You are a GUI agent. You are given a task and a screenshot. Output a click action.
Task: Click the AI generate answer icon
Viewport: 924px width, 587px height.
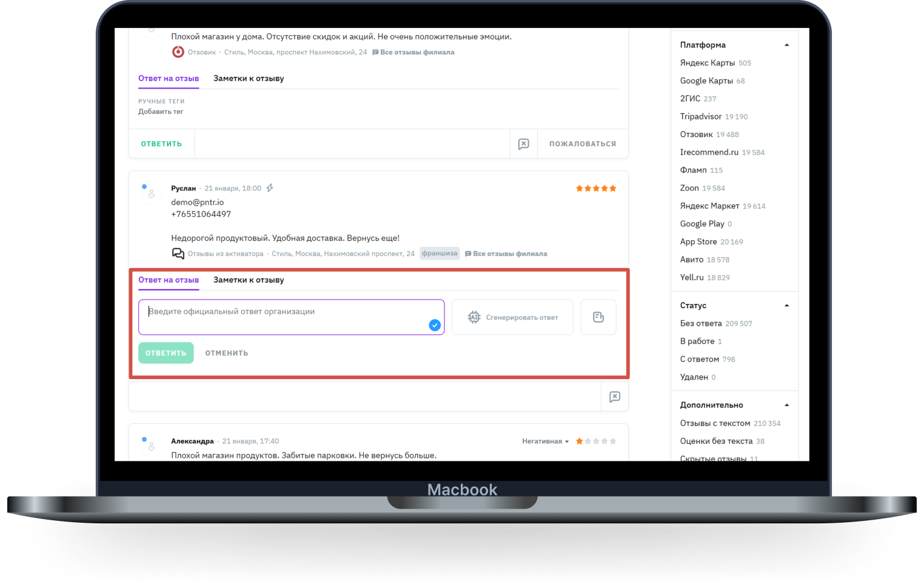pyautogui.click(x=474, y=317)
